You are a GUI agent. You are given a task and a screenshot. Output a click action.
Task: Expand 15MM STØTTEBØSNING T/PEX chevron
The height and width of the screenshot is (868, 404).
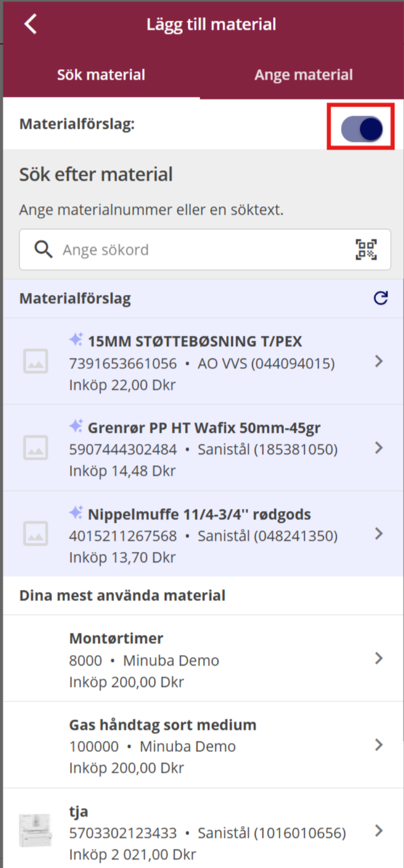[379, 361]
